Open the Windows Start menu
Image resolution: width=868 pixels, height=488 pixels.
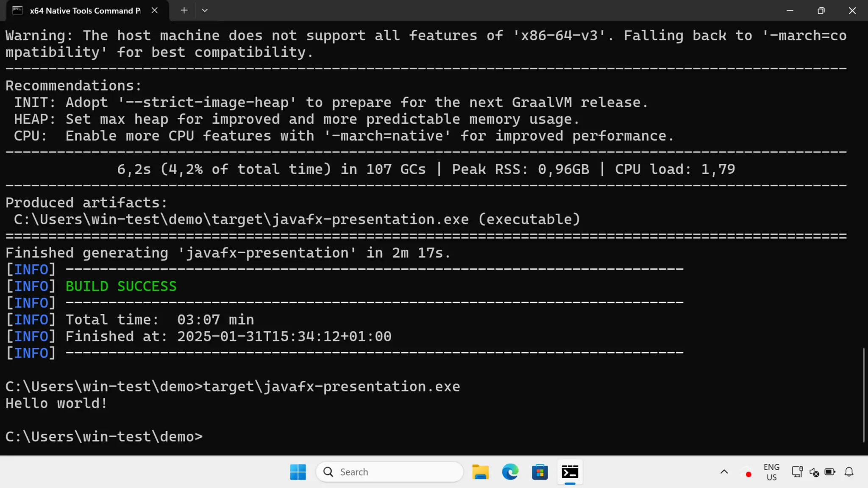(x=298, y=472)
